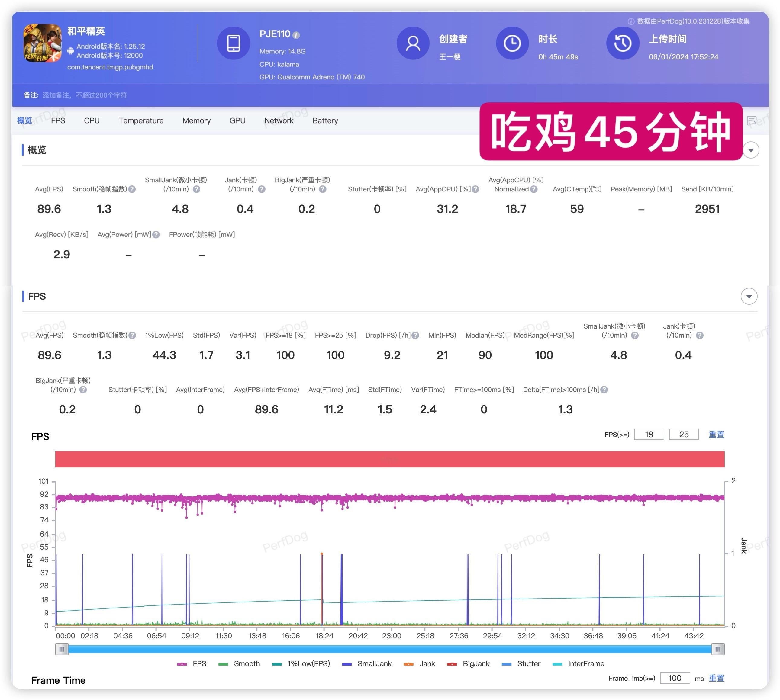Open the CPU tab
This screenshot has height=700, width=780.
(x=92, y=121)
